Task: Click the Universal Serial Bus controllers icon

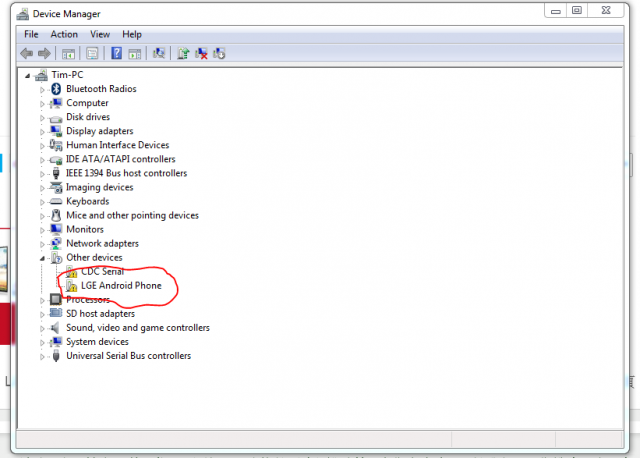Action: click(56, 356)
